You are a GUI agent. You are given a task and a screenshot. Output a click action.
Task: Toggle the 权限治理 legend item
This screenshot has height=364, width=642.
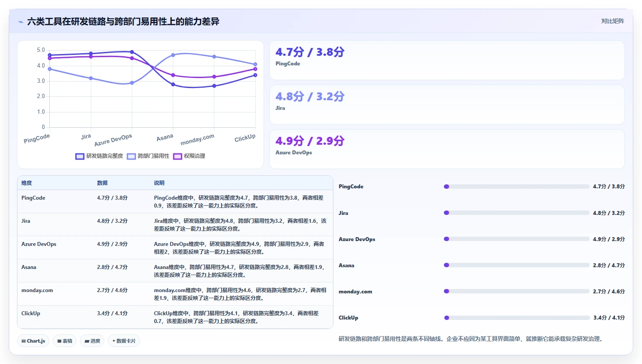point(189,156)
